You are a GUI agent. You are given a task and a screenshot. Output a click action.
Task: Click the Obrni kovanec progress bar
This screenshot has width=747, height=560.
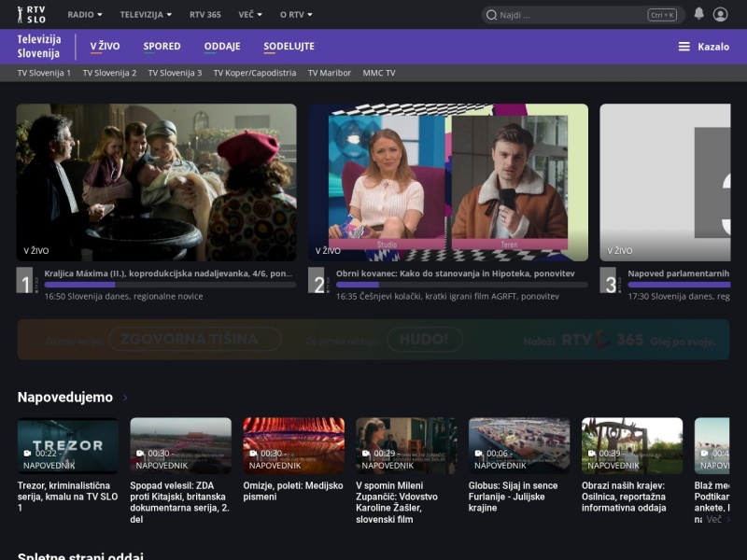pyautogui.click(x=461, y=285)
